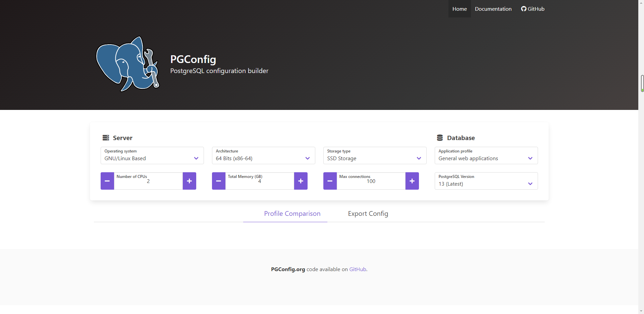Click the PGConfig title heading
644x314 pixels.
click(193, 59)
